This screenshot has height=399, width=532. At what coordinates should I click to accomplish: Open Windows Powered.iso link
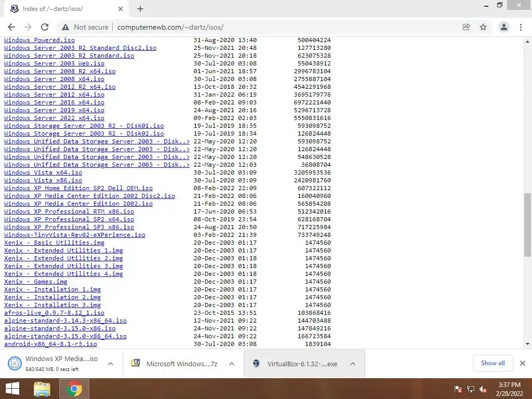39,40
